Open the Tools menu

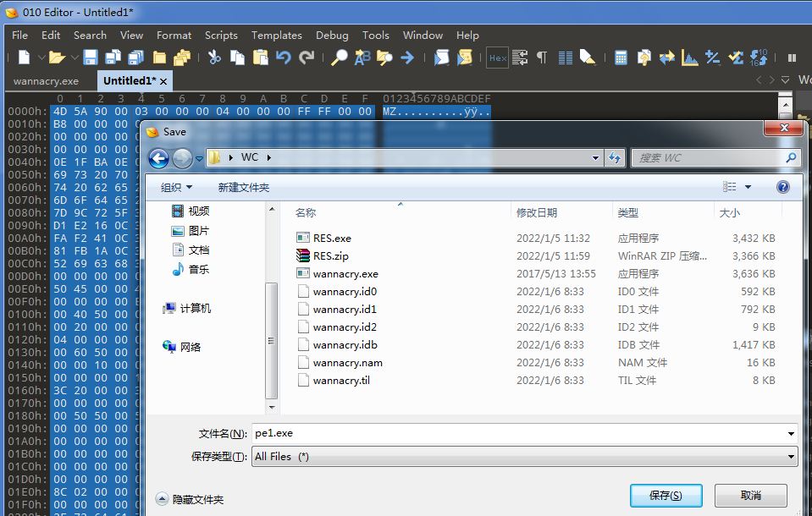(x=375, y=36)
